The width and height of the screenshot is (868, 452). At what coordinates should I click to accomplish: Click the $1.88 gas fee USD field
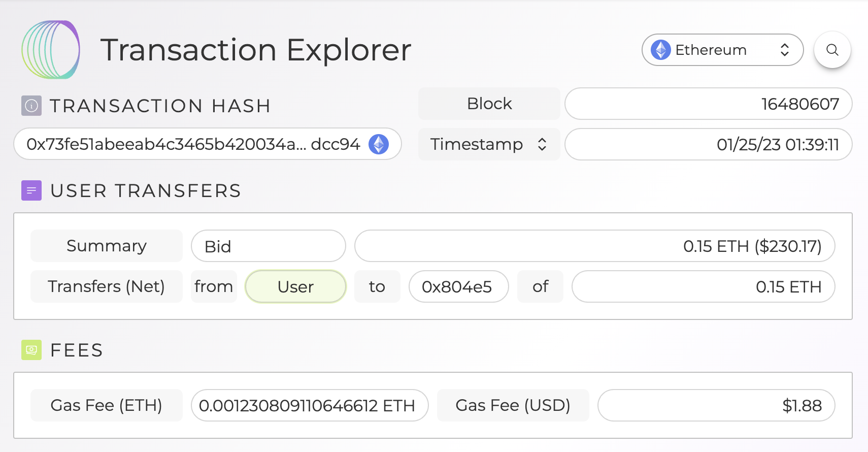716,405
